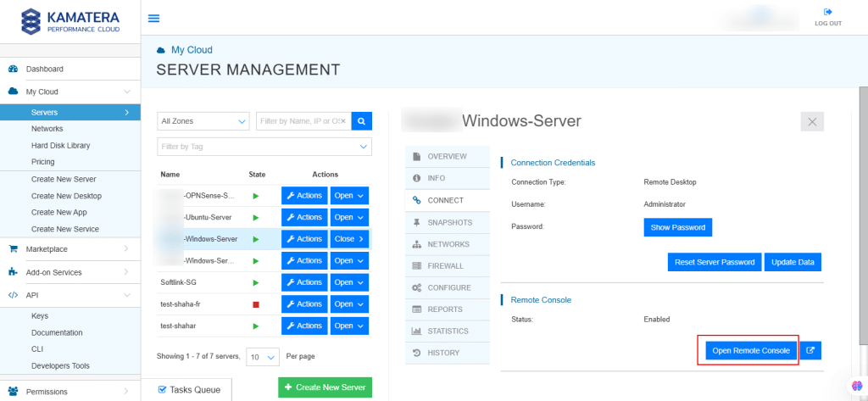Change the per page count dropdown

(x=262, y=356)
